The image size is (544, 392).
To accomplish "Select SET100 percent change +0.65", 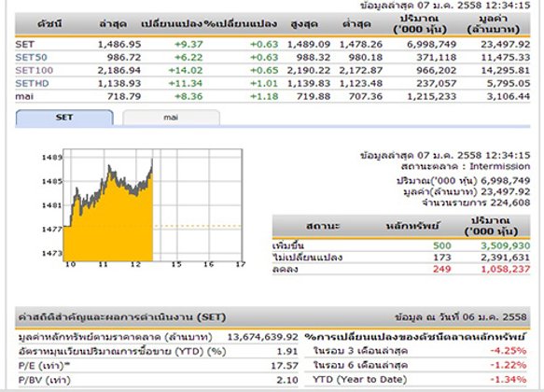I will pyautogui.click(x=264, y=70).
